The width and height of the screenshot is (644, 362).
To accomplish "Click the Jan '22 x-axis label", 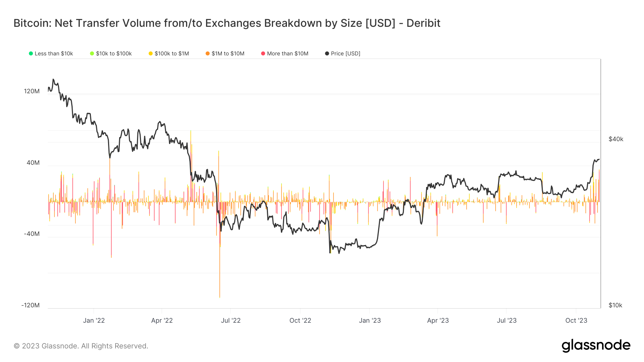I will point(94,321).
